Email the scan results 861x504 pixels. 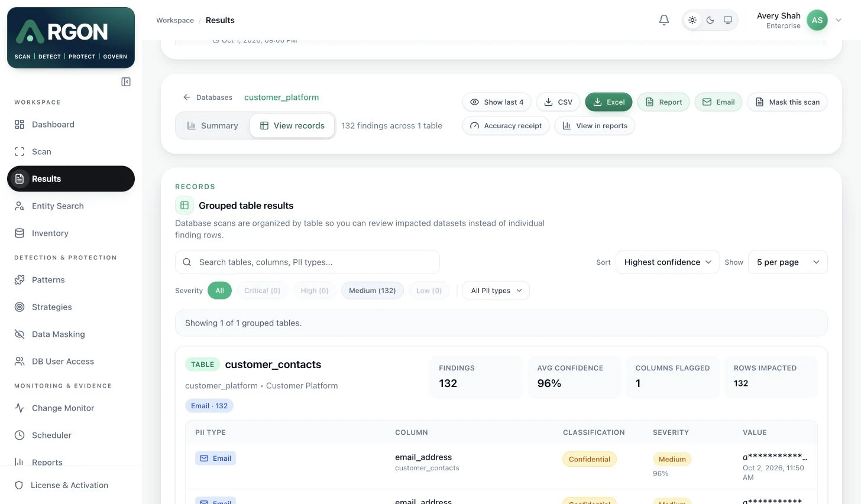point(718,102)
